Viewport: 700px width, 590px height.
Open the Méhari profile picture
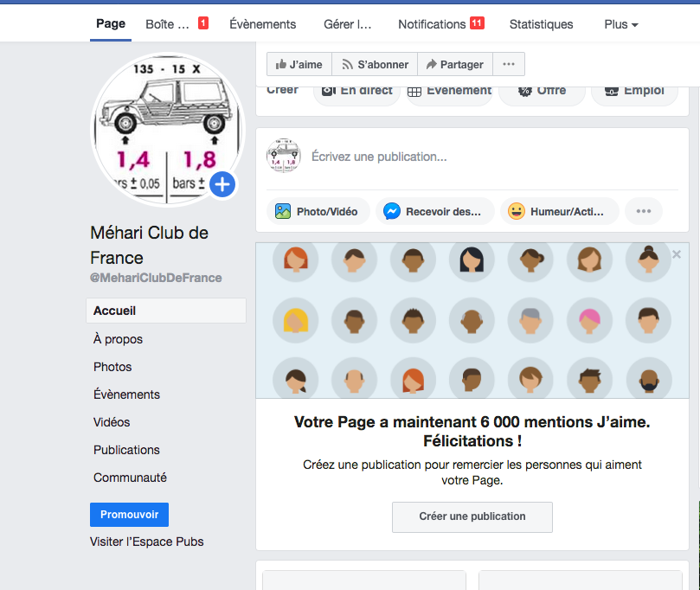tap(168, 130)
